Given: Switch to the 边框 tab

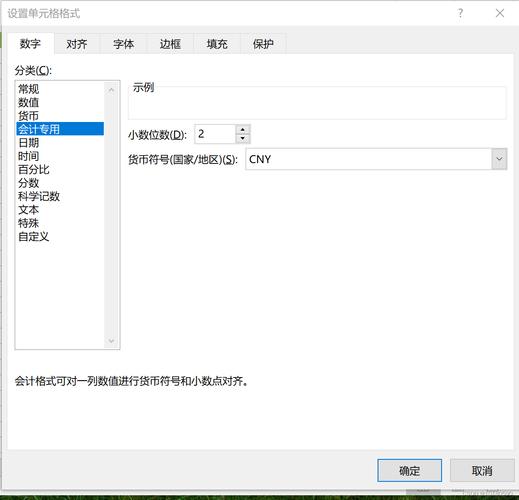Looking at the screenshot, I should pyautogui.click(x=170, y=44).
